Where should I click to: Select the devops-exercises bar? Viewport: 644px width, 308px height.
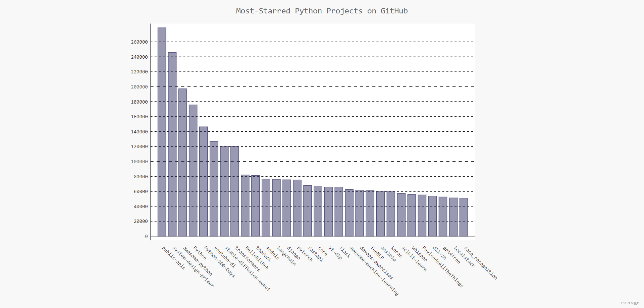360,213
